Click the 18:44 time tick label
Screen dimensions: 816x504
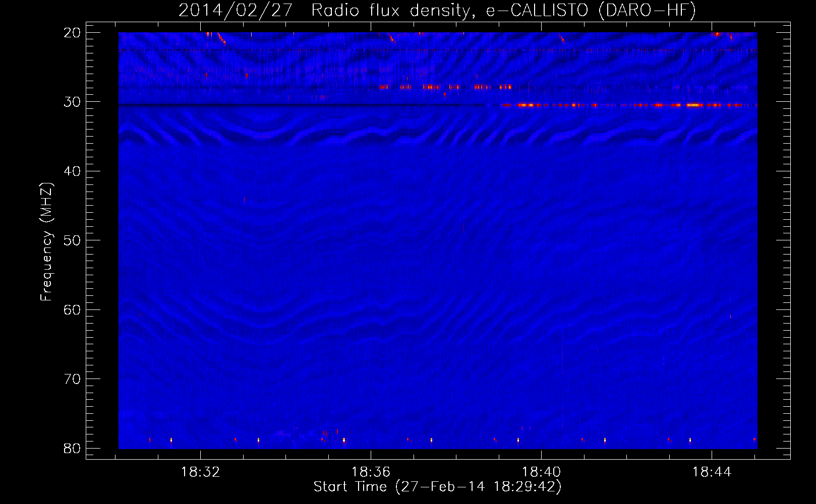(712, 472)
